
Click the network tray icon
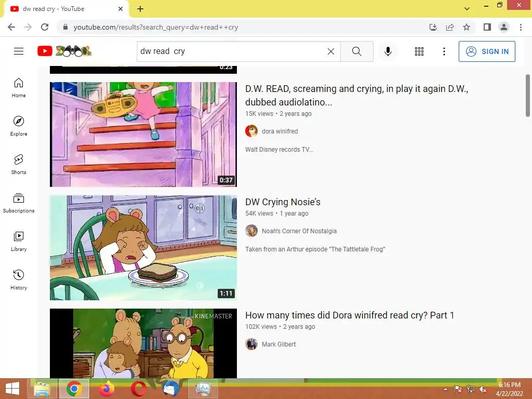471,389
